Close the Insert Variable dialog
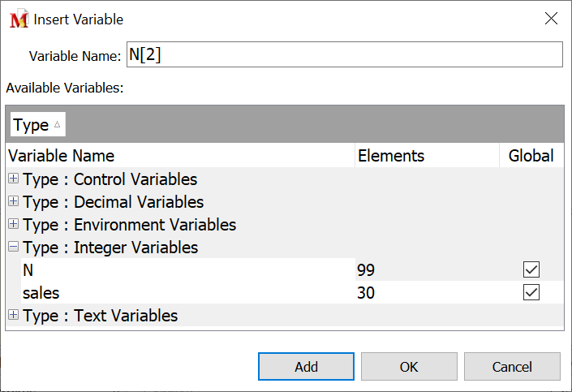572x392 pixels. [x=551, y=19]
